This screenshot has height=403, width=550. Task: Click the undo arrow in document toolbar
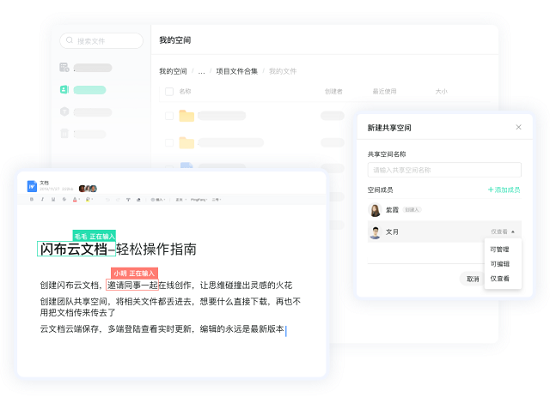pyautogui.click(x=107, y=200)
